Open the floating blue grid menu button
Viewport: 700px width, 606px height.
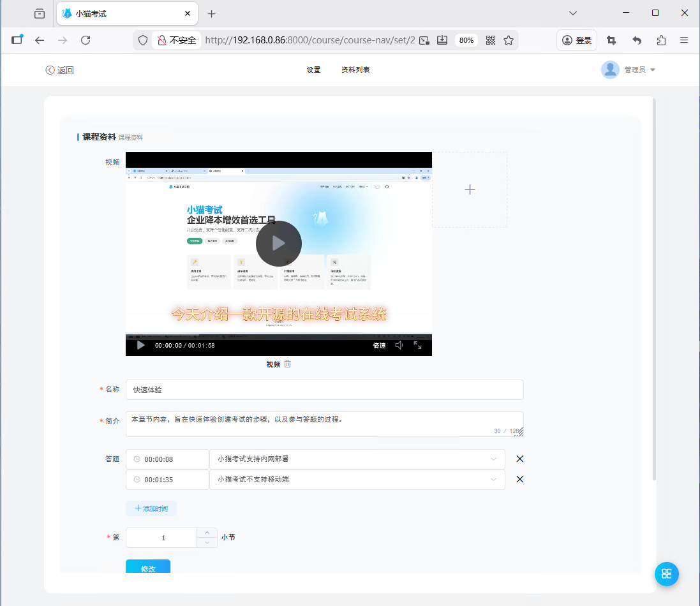667,574
